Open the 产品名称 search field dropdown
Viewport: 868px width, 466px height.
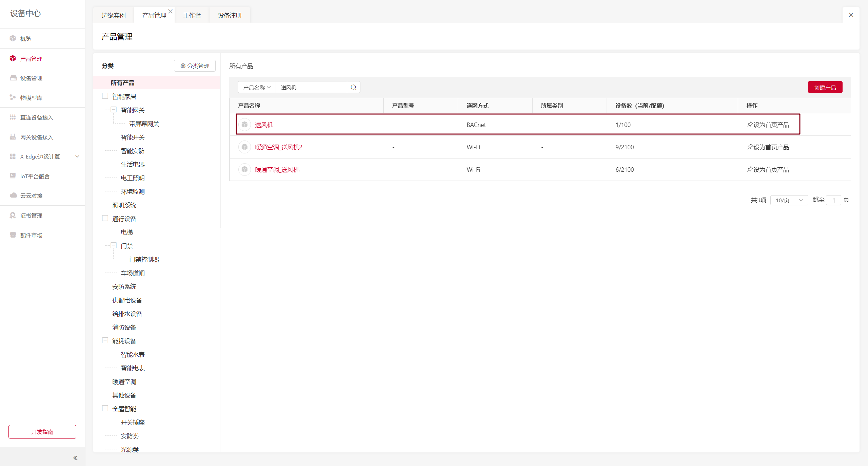257,87
